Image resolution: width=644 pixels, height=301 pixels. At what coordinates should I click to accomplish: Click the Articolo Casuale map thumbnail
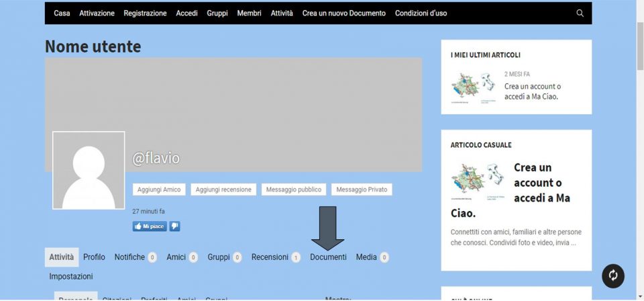pyautogui.click(x=477, y=182)
